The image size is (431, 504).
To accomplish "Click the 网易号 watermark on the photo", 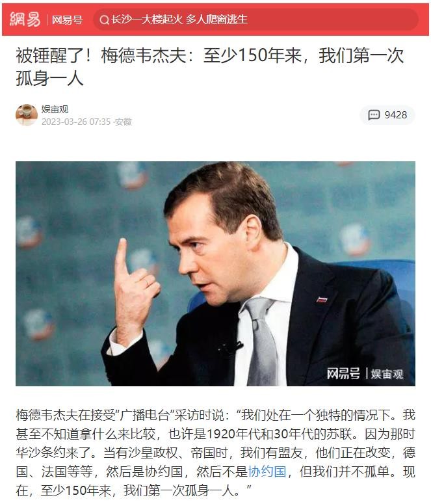I will (x=343, y=374).
